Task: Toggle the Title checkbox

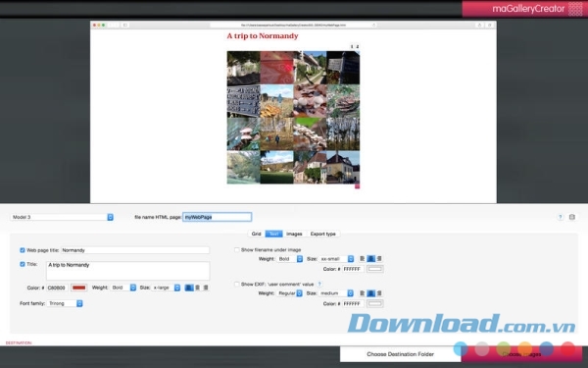Action: [23, 264]
